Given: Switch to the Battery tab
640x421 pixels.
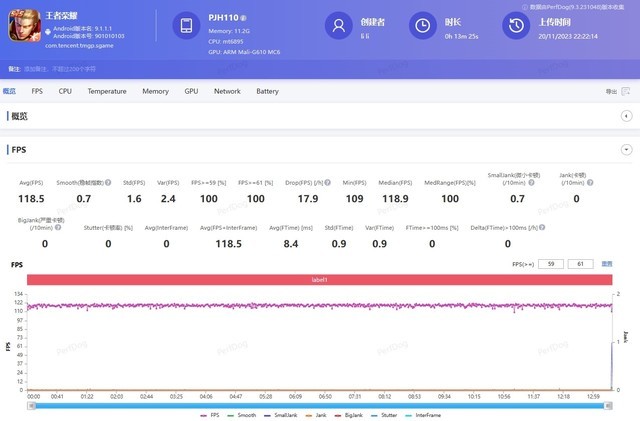Looking at the screenshot, I should [267, 91].
